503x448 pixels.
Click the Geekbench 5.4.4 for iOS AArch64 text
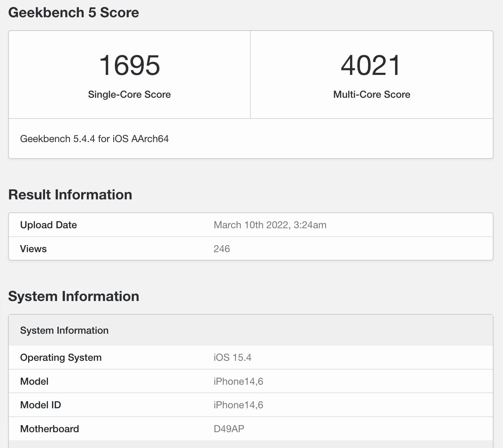(x=94, y=139)
